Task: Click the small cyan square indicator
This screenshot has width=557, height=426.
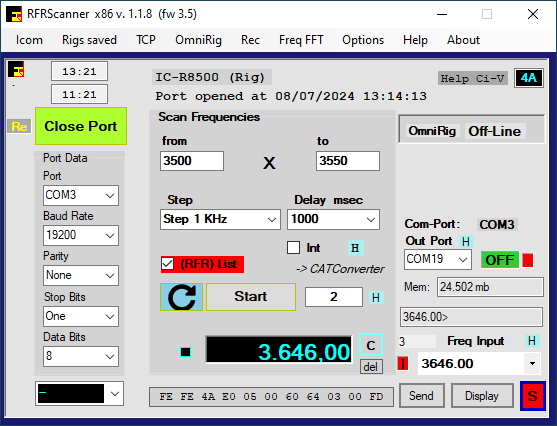Action: tap(185, 352)
